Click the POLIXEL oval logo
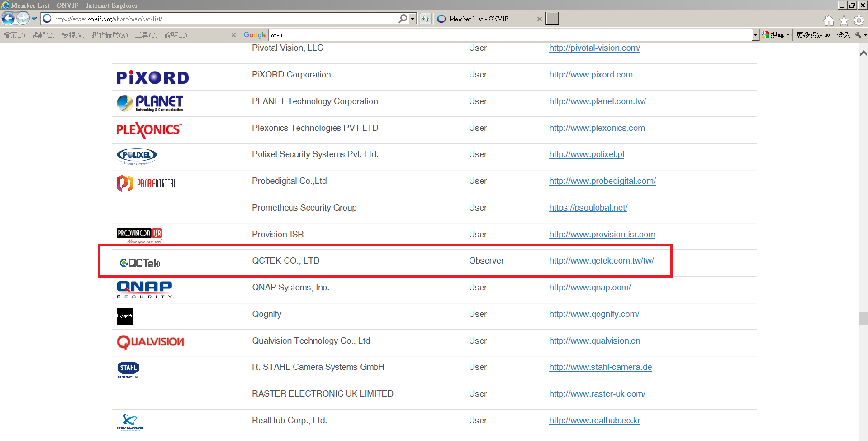868x441 pixels. (137, 156)
